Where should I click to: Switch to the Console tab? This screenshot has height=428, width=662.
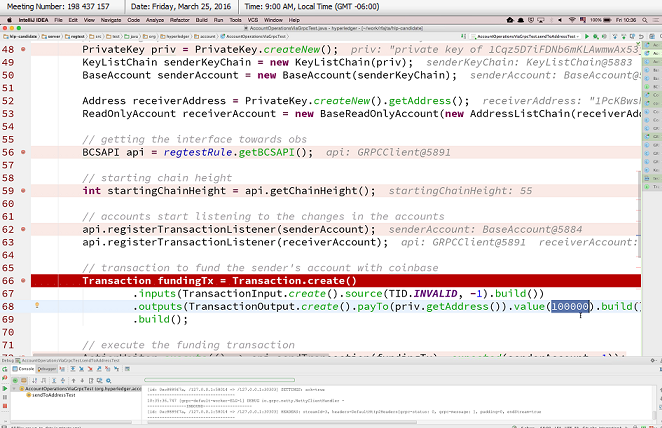click(23, 369)
